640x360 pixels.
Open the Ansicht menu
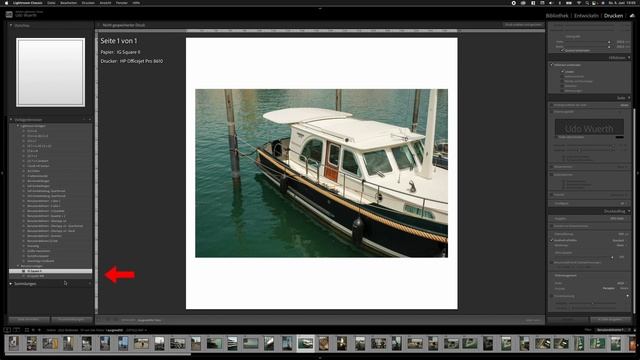(x=105, y=2)
